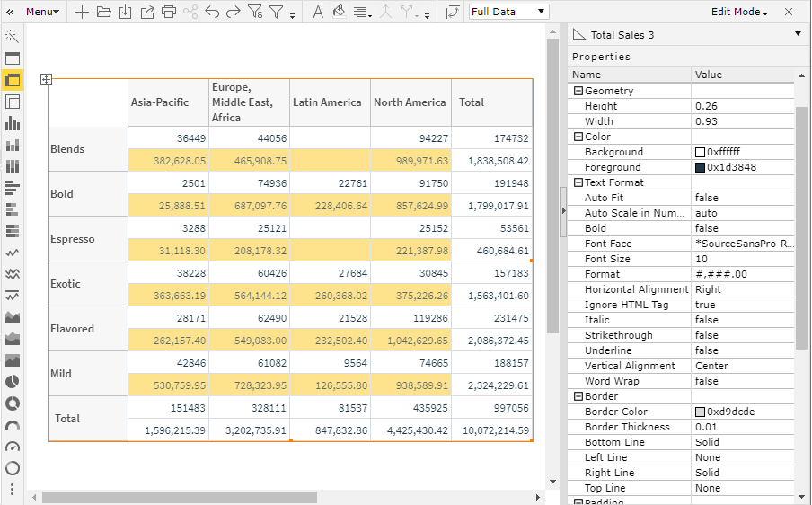Viewport: 812px width, 505px height.
Task: Toggle the Ignore HTML Tag value true
Action: pos(742,305)
